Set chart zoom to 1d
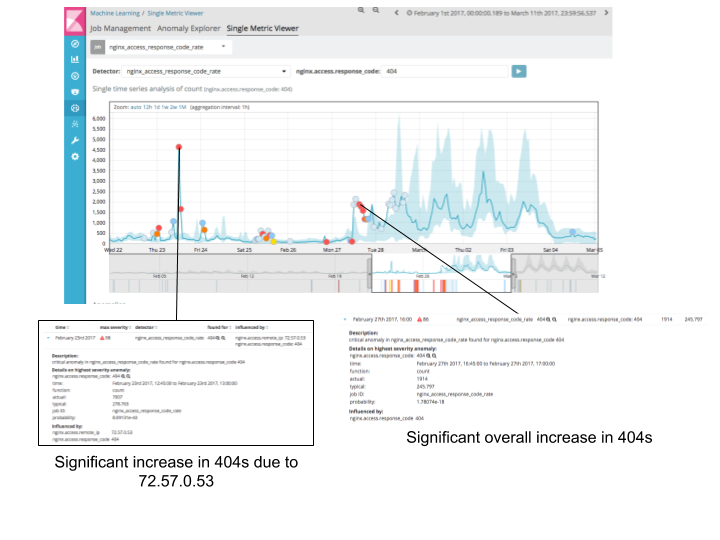 (x=157, y=107)
